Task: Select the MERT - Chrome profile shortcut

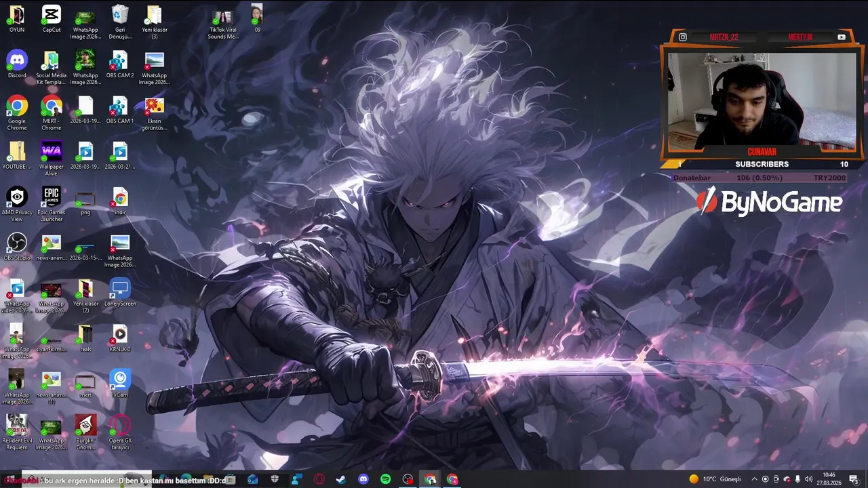Action: tap(52, 113)
